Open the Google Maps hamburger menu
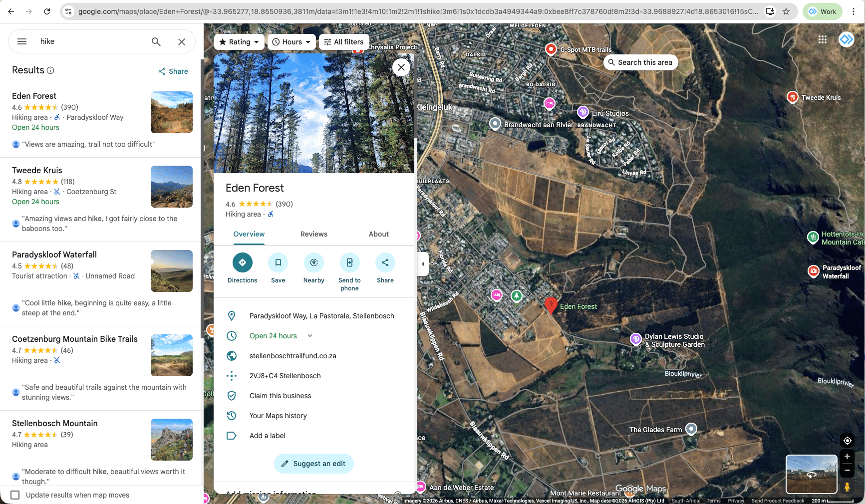The width and height of the screenshot is (865, 504). [x=22, y=41]
